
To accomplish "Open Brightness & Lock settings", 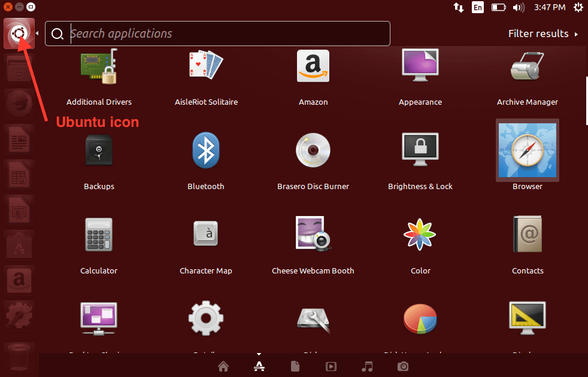I will coord(420,149).
